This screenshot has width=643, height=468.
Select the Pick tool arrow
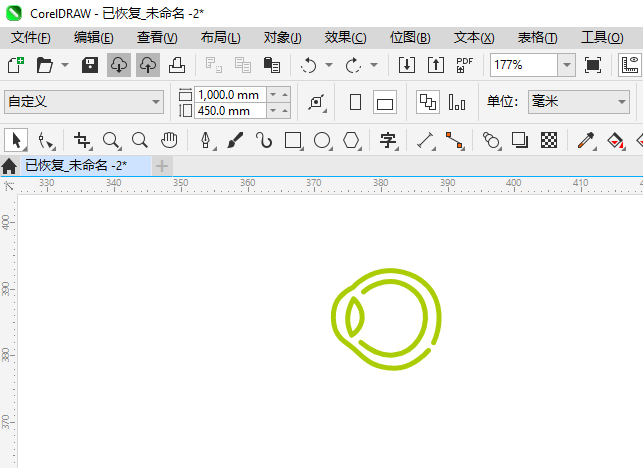(16, 140)
